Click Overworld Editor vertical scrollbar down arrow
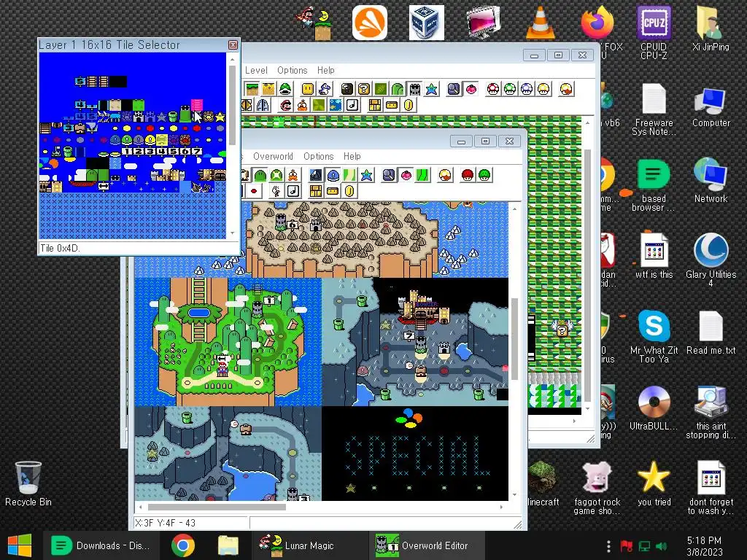 (x=514, y=495)
